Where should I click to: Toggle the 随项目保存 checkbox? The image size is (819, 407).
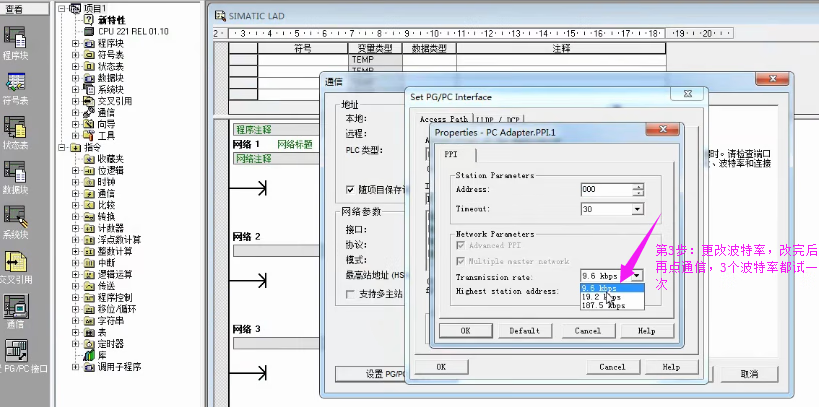[337, 189]
